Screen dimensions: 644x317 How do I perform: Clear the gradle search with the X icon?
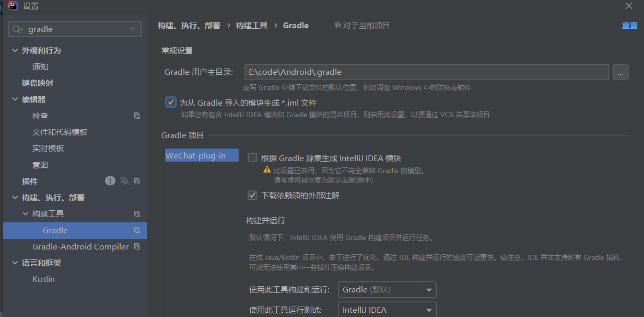[134, 29]
